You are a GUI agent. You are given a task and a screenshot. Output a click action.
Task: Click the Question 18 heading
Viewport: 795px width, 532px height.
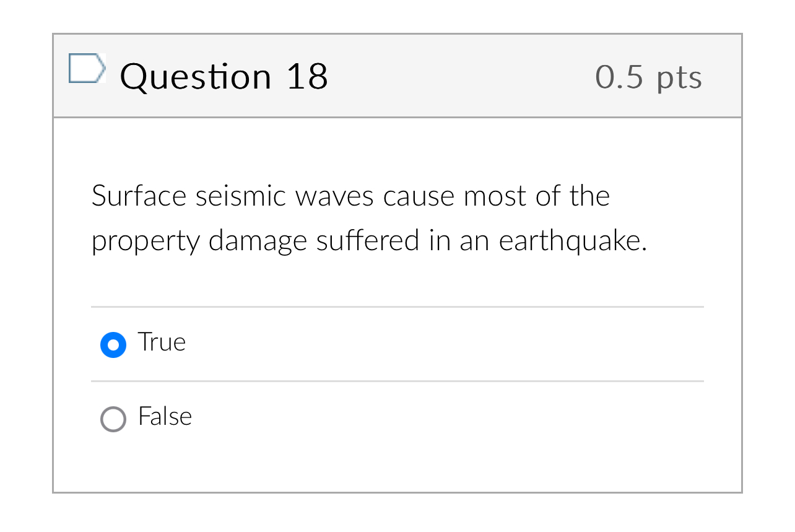click(x=224, y=76)
